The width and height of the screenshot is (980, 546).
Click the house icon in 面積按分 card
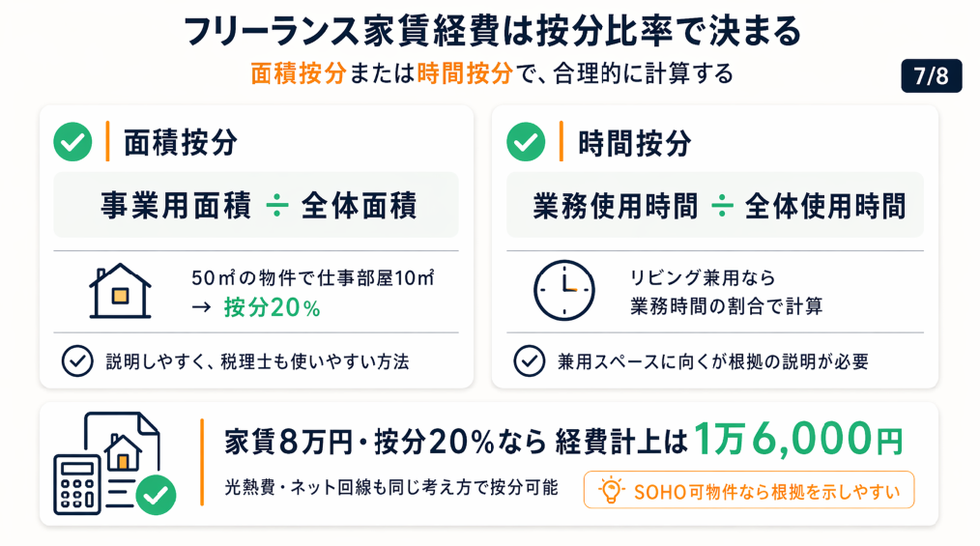120,291
